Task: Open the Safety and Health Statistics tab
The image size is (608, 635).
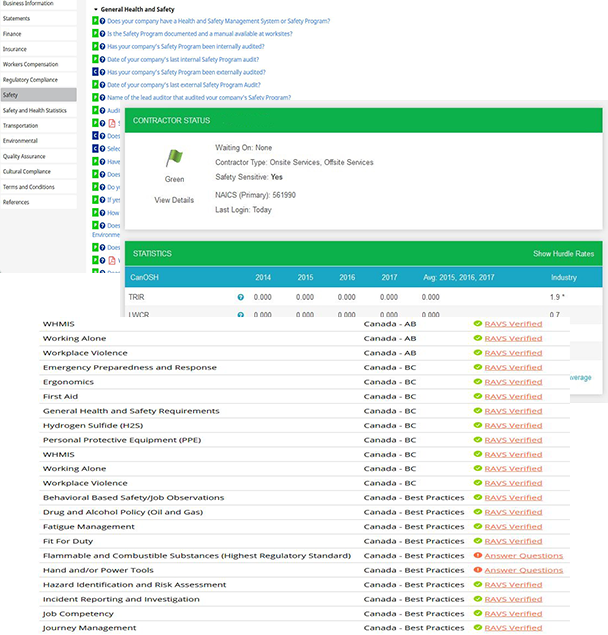Action: [34, 110]
